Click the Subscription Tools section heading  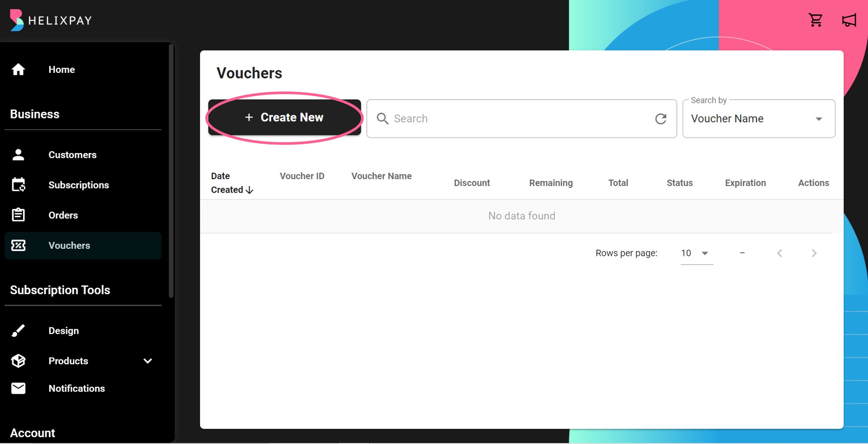(x=60, y=290)
